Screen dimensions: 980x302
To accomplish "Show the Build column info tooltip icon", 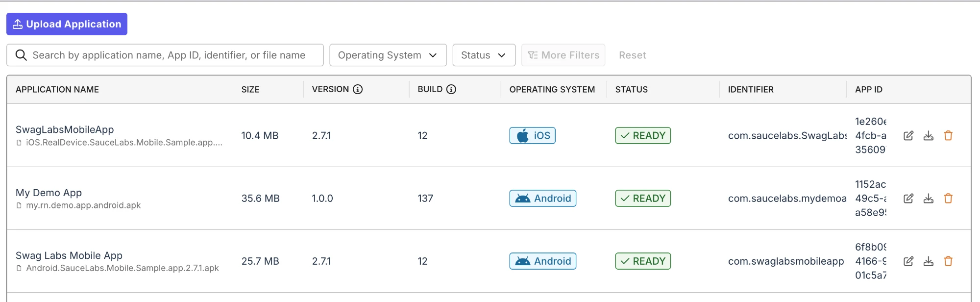I will (x=451, y=89).
